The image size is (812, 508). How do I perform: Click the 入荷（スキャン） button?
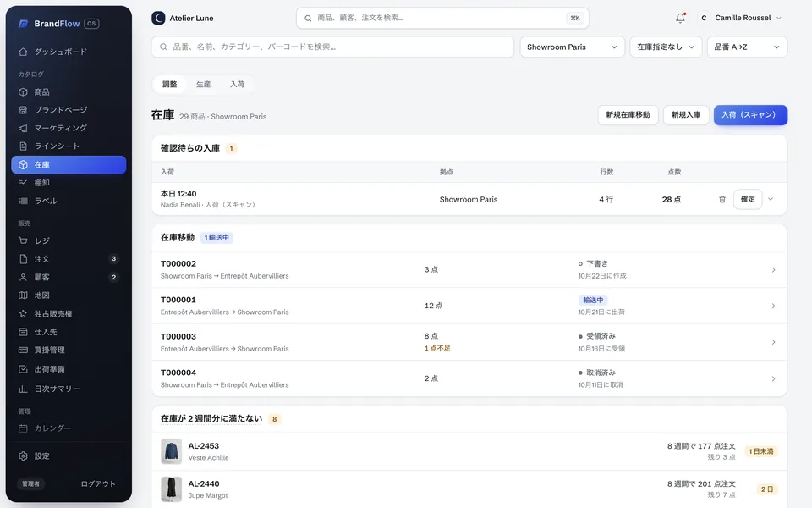pyautogui.click(x=750, y=115)
